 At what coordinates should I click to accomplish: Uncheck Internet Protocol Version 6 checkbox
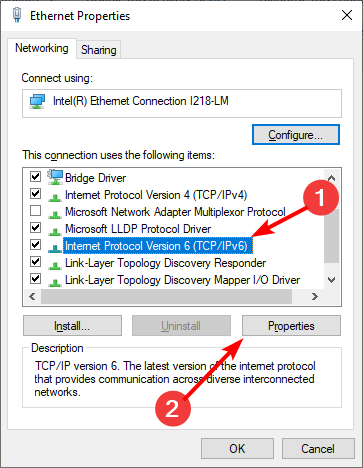[35, 245]
